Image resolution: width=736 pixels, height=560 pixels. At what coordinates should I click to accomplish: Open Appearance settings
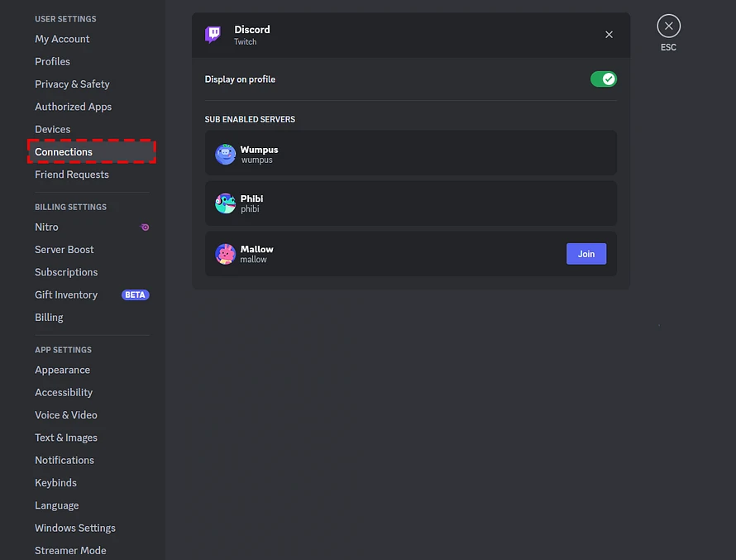click(x=62, y=370)
